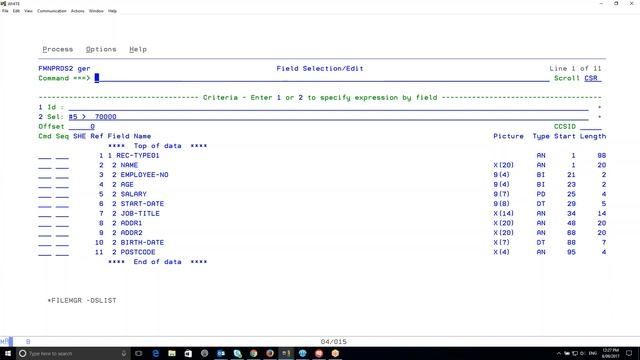The width and height of the screenshot is (640, 360).
Task: Click the 'End of data' marker
Action: tap(157, 262)
